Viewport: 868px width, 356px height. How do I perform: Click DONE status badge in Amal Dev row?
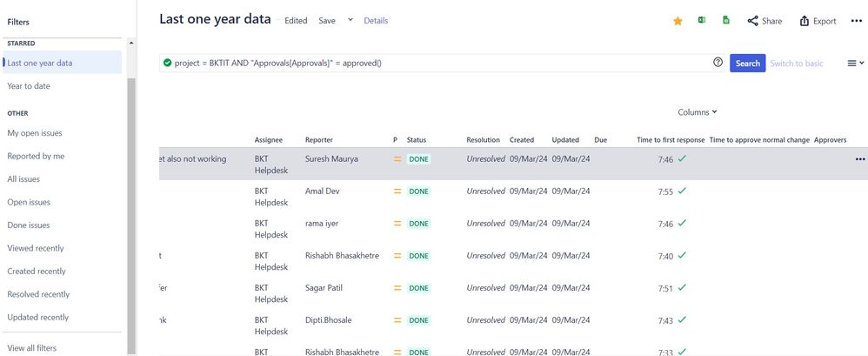(x=418, y=191)
